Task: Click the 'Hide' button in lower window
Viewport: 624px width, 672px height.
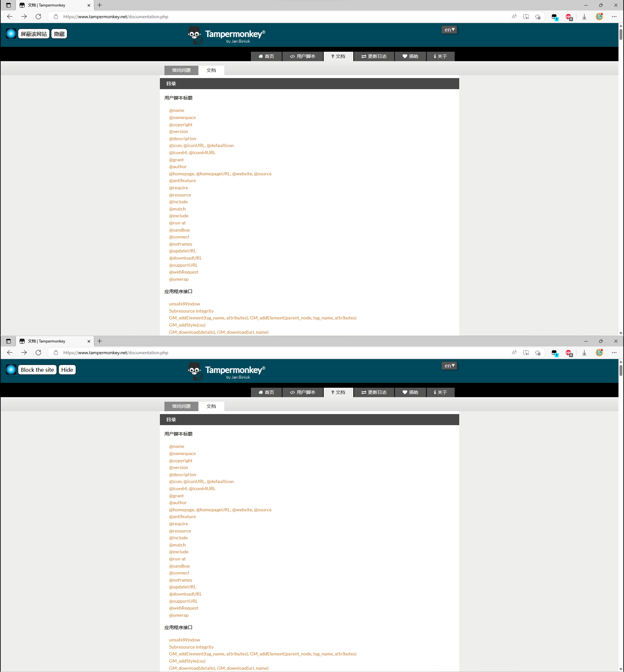Action: pos(67,369)
